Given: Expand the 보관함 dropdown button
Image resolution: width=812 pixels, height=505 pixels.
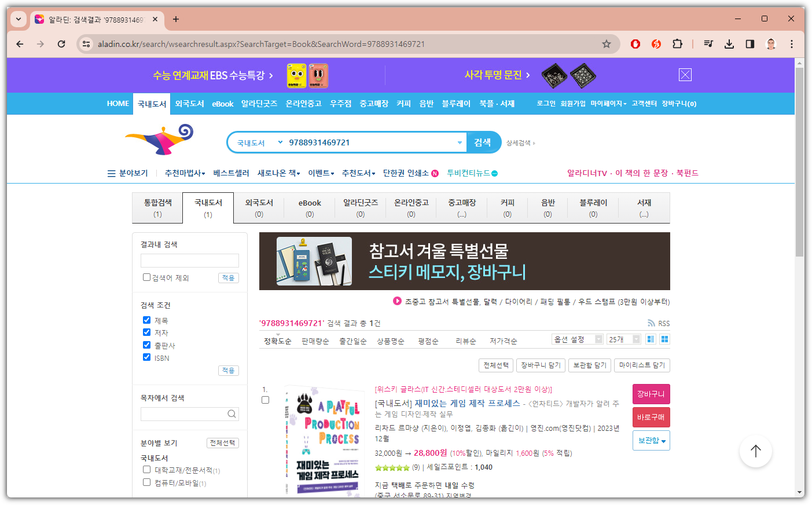Looking at the screenshot, I should [651, 441].
